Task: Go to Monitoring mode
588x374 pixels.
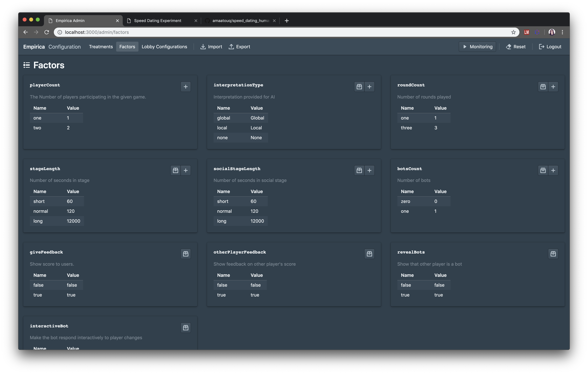Action: tap(477, 47)
